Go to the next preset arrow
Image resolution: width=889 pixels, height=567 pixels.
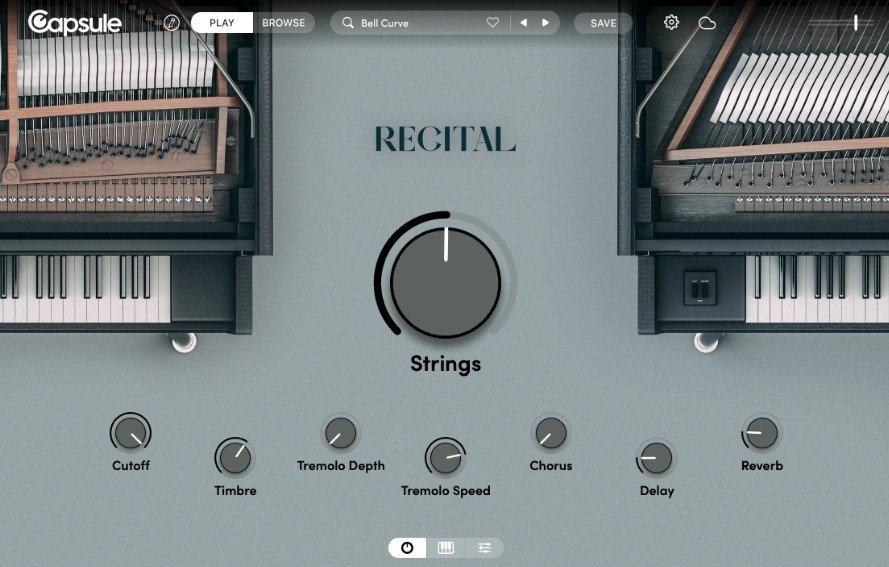tap(545, 23)
